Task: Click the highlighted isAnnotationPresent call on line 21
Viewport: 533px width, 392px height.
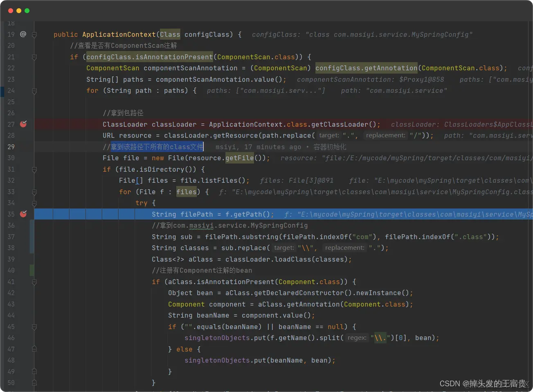Action: 150,57
